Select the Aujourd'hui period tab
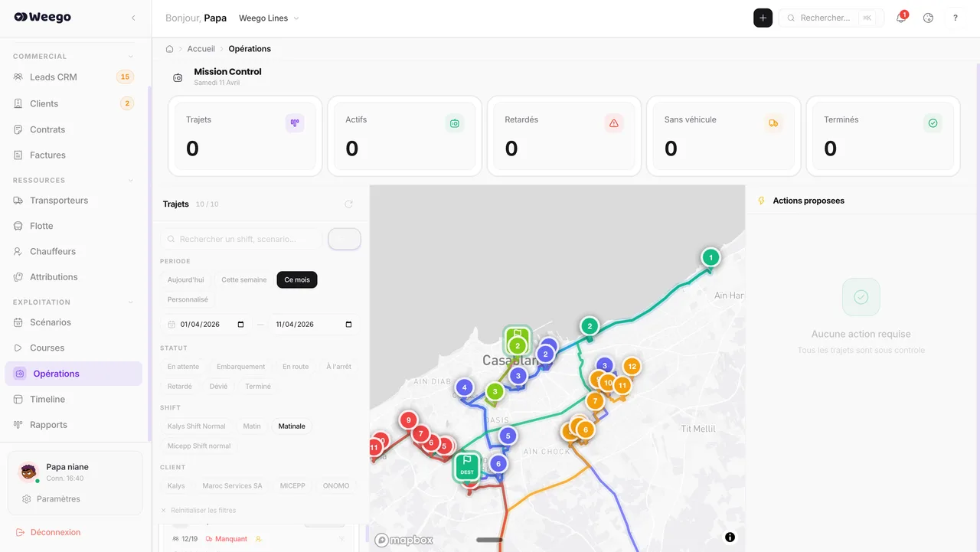 coord(185,279)
